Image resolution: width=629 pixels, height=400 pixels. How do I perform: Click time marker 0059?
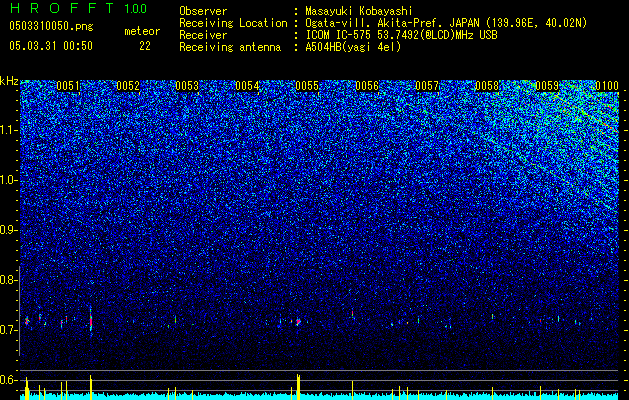click(547, 86)
